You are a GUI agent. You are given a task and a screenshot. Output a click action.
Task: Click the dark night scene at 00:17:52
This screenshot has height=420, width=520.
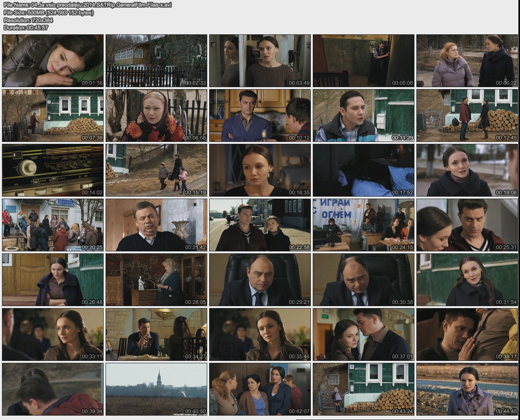point(363,170)
